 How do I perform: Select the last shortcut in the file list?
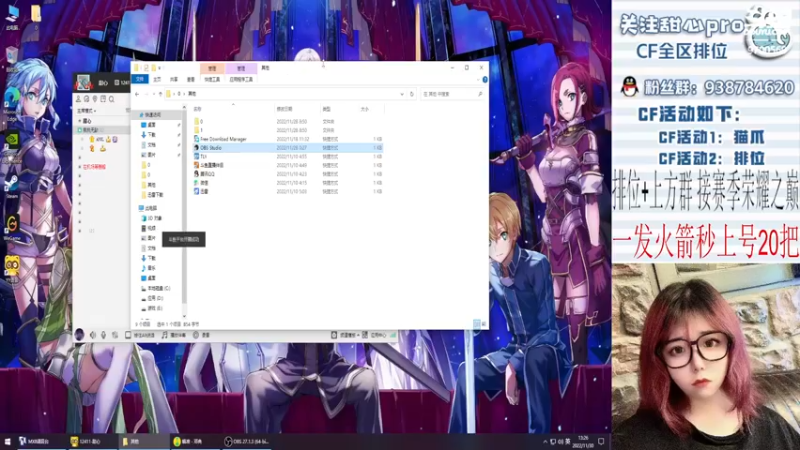[x=201, y=191]
